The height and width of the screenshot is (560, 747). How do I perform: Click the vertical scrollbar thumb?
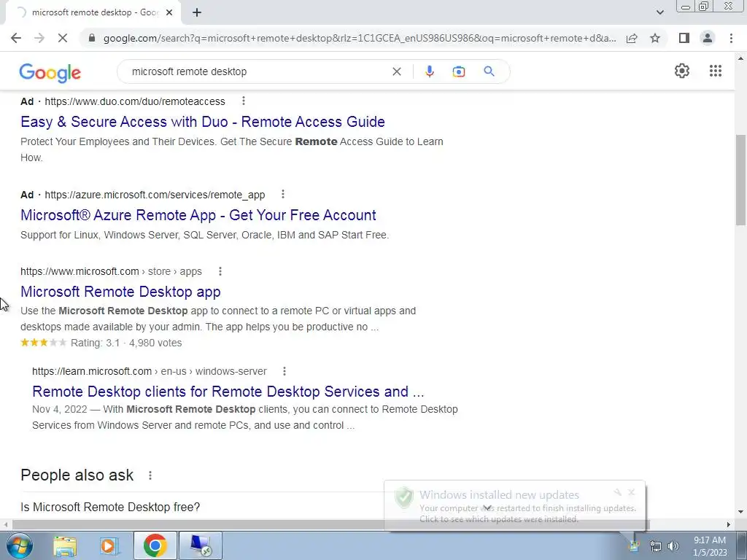[741, 180]
